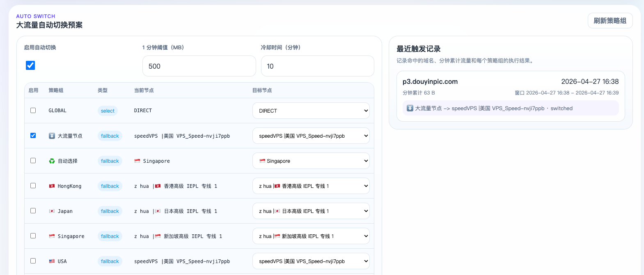Click the download icon beside 大流量节点 in table
The width and height of the screenshot is (644, 275).
(x=52, y=136)
